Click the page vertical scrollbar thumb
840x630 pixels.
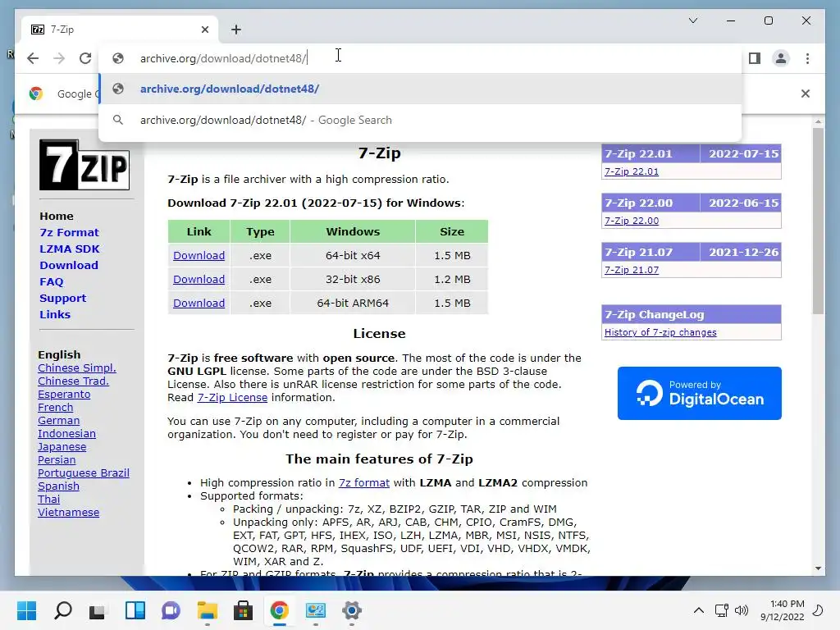tap(818, 221)
